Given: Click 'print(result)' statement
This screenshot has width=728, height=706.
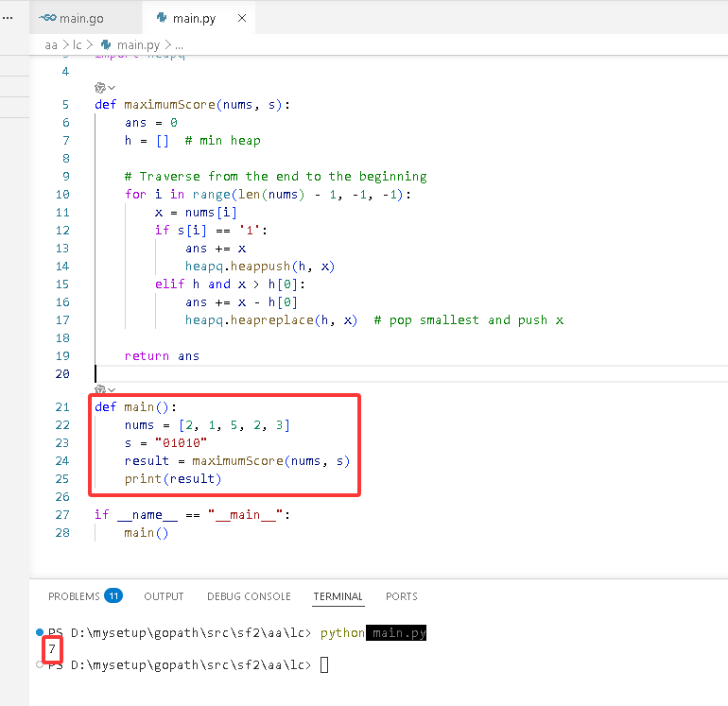Looking at the screenshot, I should point(173,479).
